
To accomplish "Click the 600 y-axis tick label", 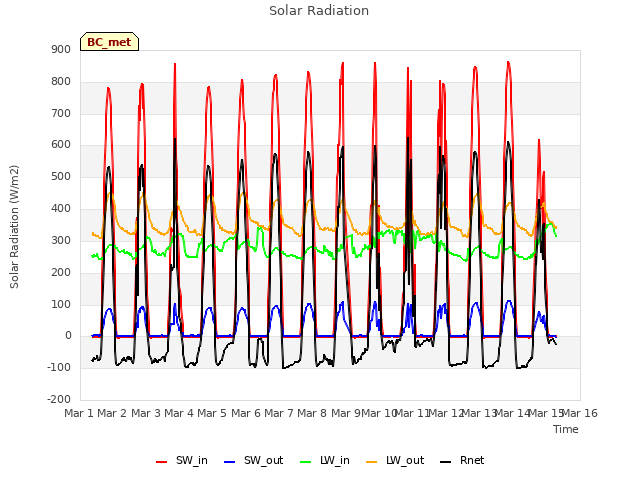I will pos(61,145).
